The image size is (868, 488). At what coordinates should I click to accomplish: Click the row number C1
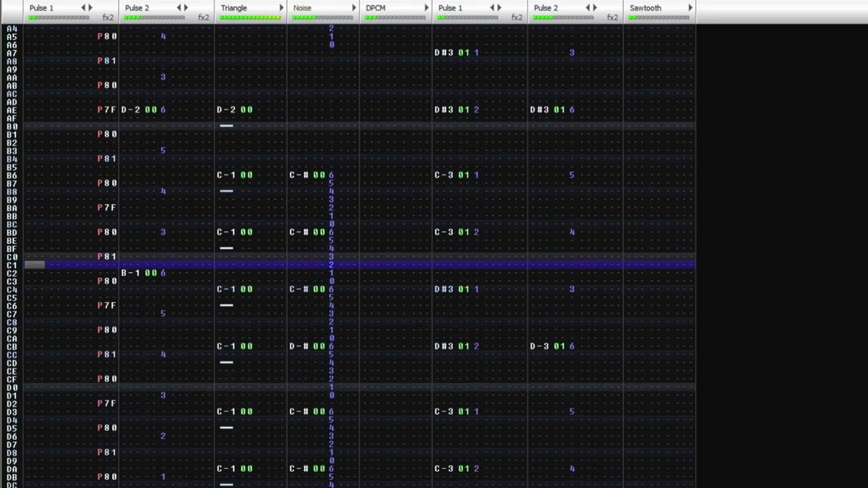tap(12, 264)
